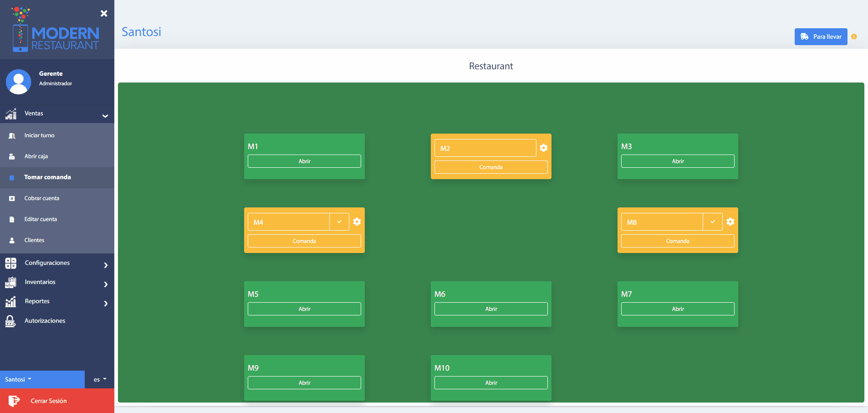Click the gear icon on table M2
This screenshot has height=413, width=868.
coord(543,148)
